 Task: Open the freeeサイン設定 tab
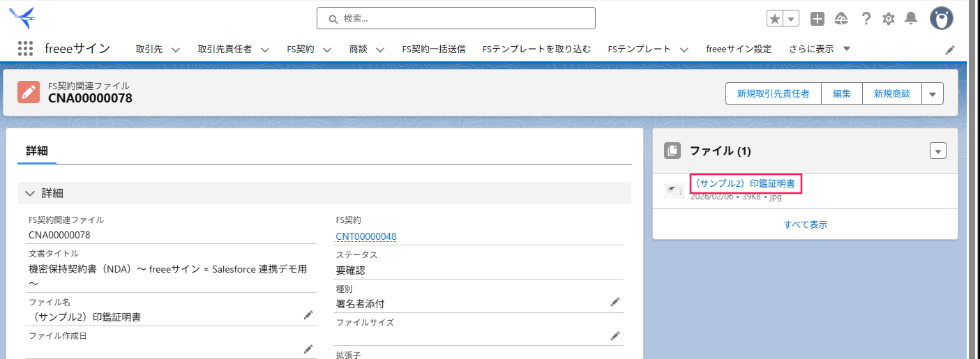click(x=739, y=49)
